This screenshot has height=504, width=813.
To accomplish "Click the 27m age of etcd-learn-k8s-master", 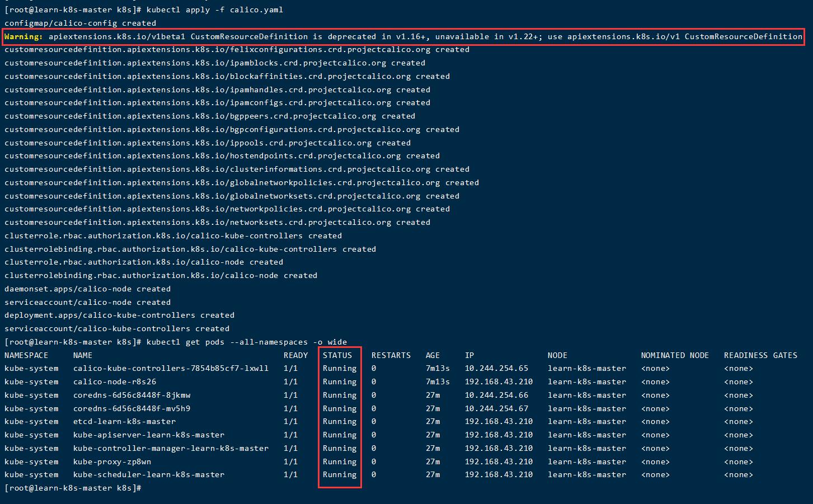I will pyautogui.click(x=433, y=422).
